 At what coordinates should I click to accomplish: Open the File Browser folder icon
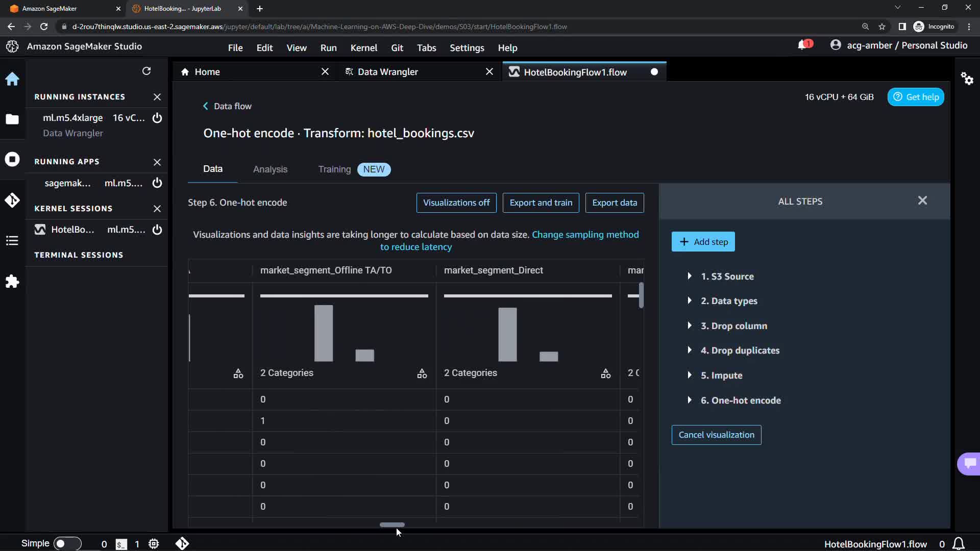click(12, 119)
